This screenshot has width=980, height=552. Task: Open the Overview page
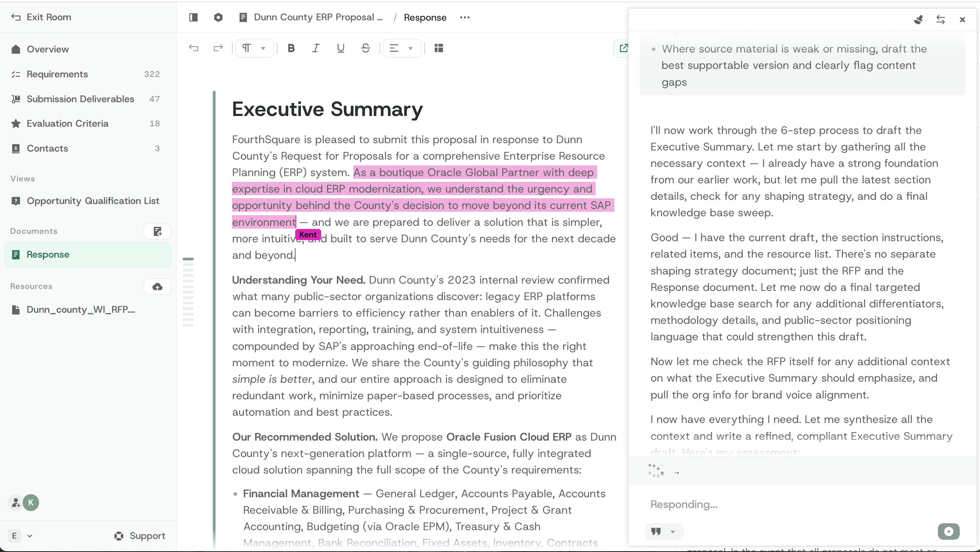(47, 49)
